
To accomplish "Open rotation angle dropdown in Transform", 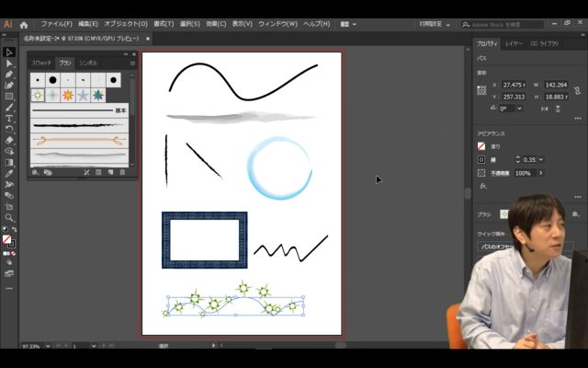I will coord(519,109).
